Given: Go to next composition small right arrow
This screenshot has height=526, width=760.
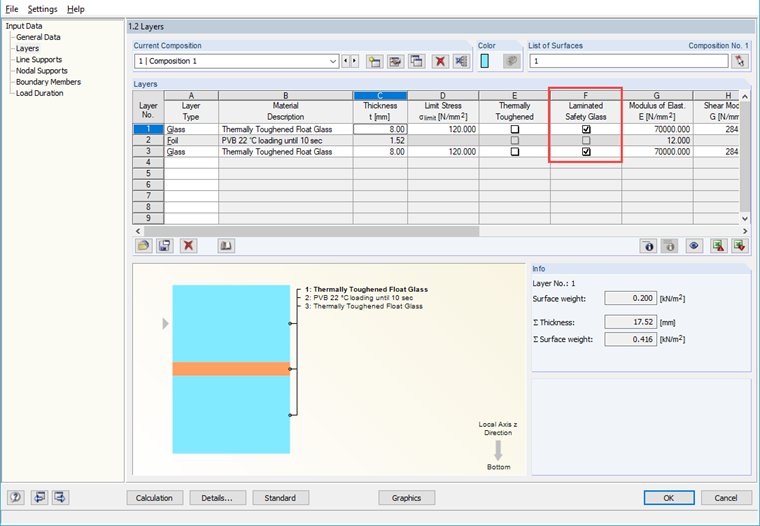Looking at the screenshot, I should pos(354,61).
